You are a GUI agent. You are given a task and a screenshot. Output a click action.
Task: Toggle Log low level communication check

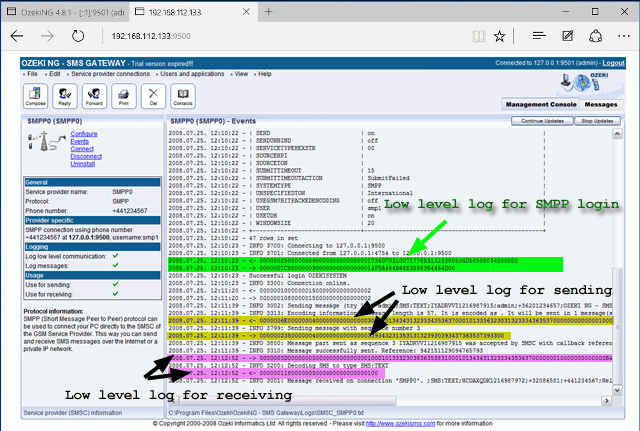tap(116, 256)
